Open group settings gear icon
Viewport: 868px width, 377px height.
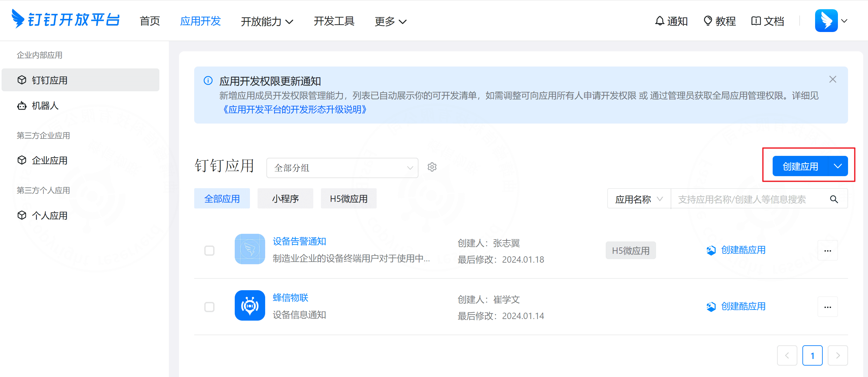[x=432, y=167]
